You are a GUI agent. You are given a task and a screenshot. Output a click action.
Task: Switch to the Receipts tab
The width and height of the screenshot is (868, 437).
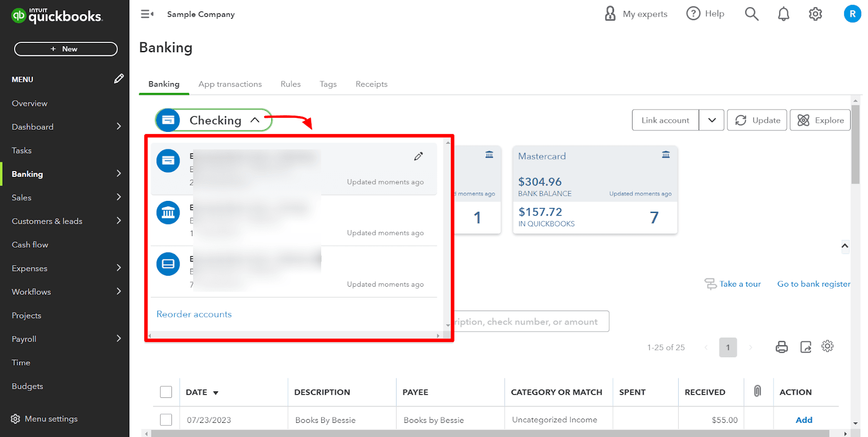click(x=372, y=84)
